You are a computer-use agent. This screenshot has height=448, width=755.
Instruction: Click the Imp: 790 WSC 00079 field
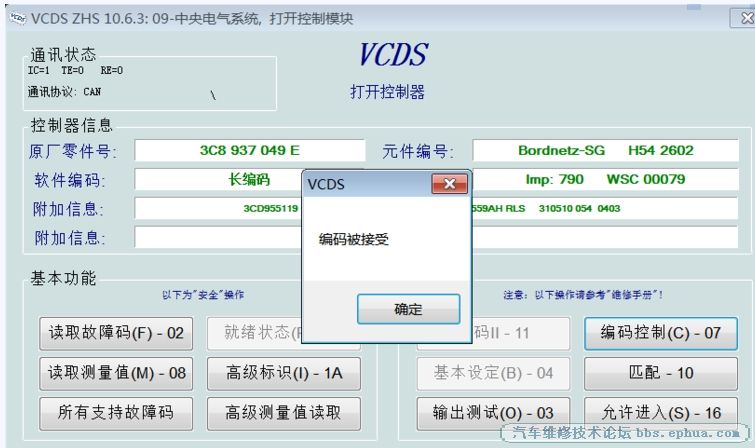pos(605,180)
